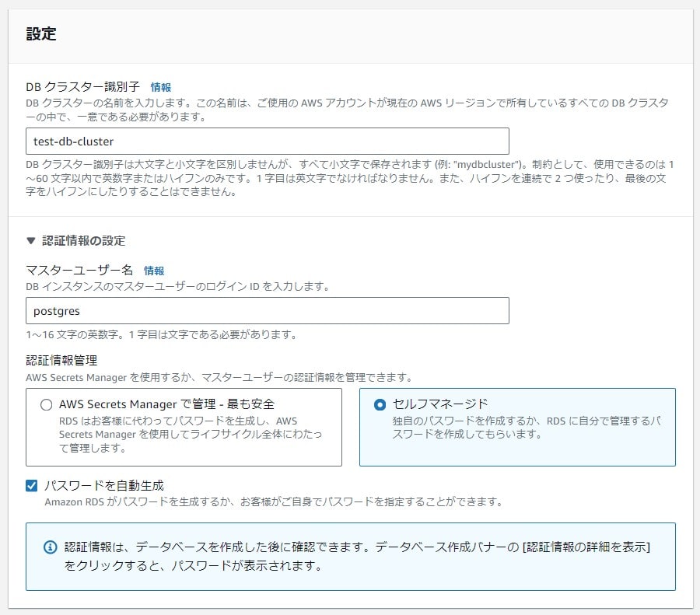
Task: Click the AWS Secrets Manager option card description
Action: pos(191,435)
